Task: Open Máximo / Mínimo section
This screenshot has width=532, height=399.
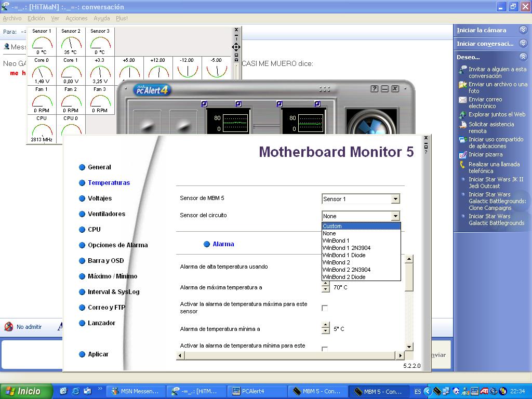Action: coord(108,276)
